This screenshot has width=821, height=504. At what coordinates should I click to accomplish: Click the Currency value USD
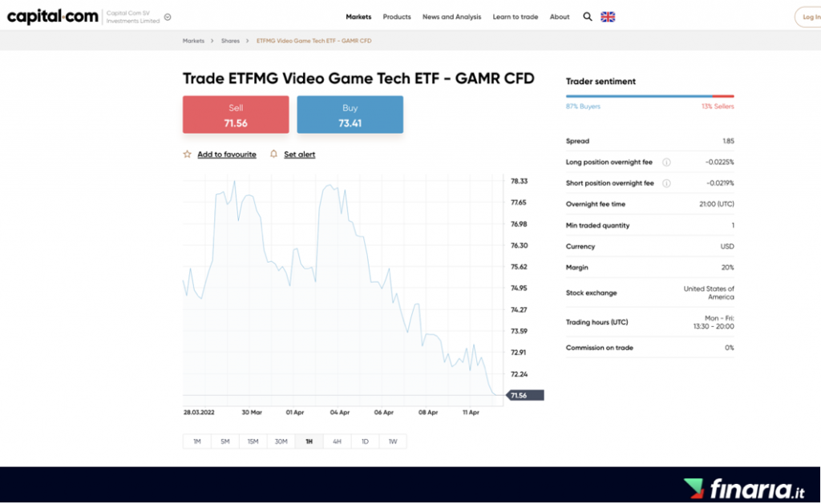tap(727, 247)
